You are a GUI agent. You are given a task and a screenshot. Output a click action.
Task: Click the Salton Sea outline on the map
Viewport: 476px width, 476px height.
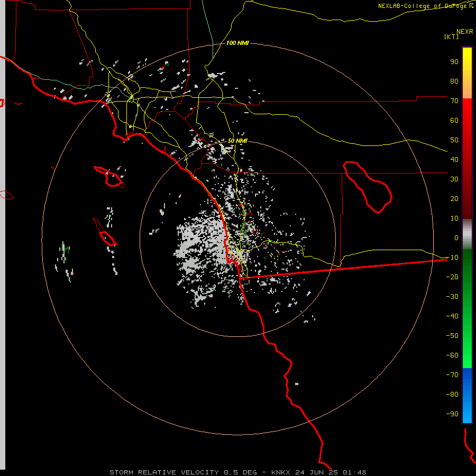[368, 187]
